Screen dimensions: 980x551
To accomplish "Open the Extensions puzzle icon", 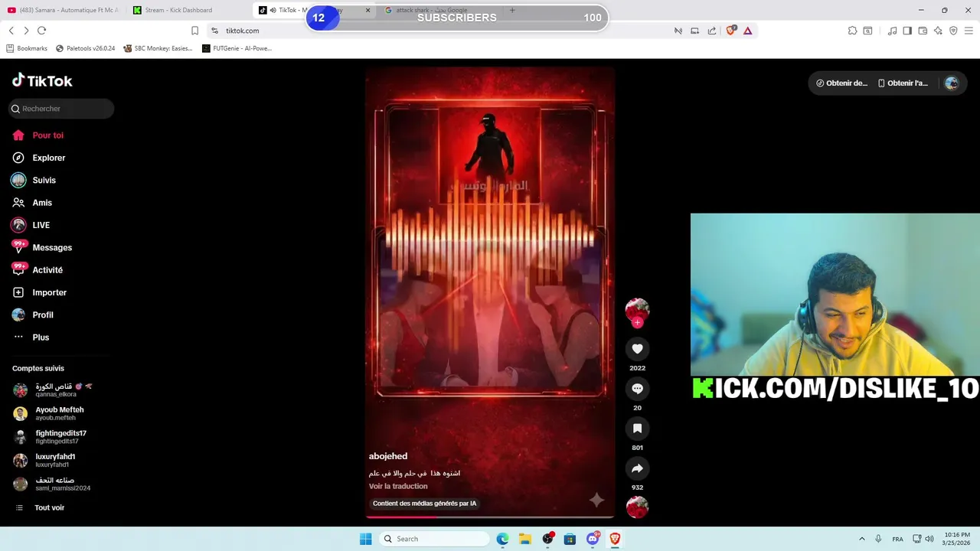I will click(x=852, y=31).
